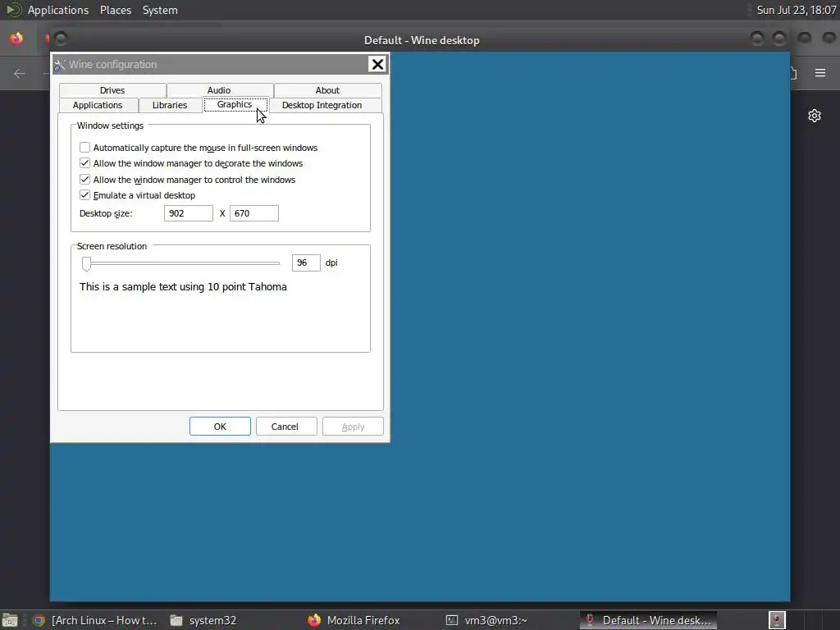Switch to vm3@vm3 terminal taskbar item

click(x=486, y=620)
